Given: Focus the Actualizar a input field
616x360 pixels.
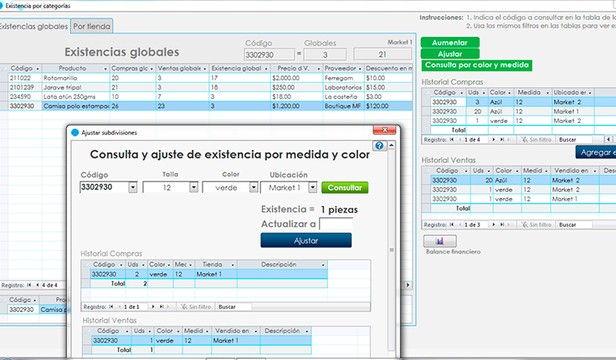Looking at the screenshot, I should coord(336,224).
